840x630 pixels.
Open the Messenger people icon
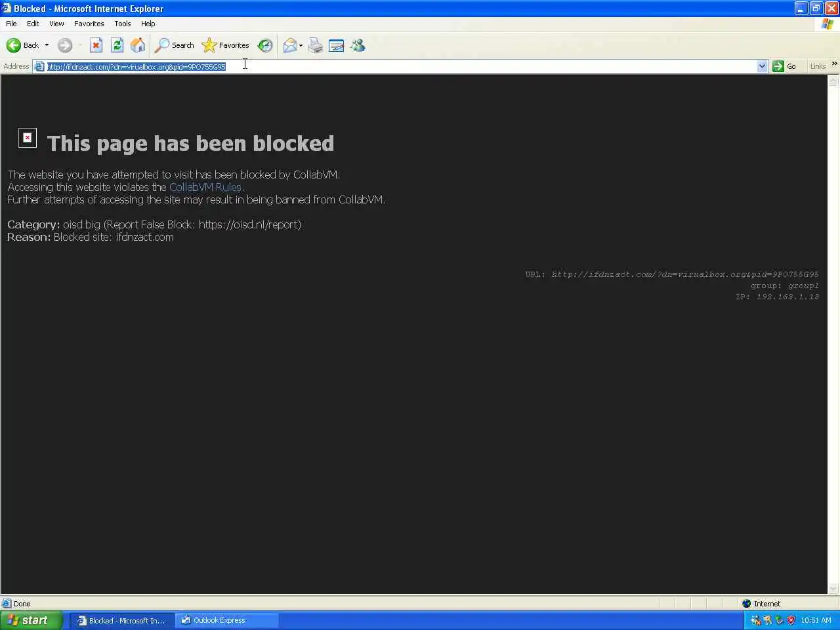pyautogui.click(x=358, y=45)
